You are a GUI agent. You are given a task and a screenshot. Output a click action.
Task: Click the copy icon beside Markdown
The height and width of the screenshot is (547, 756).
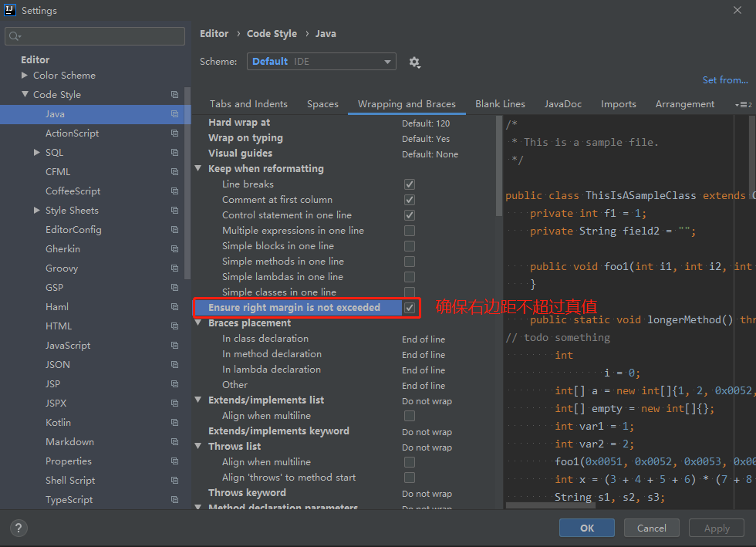174,442
